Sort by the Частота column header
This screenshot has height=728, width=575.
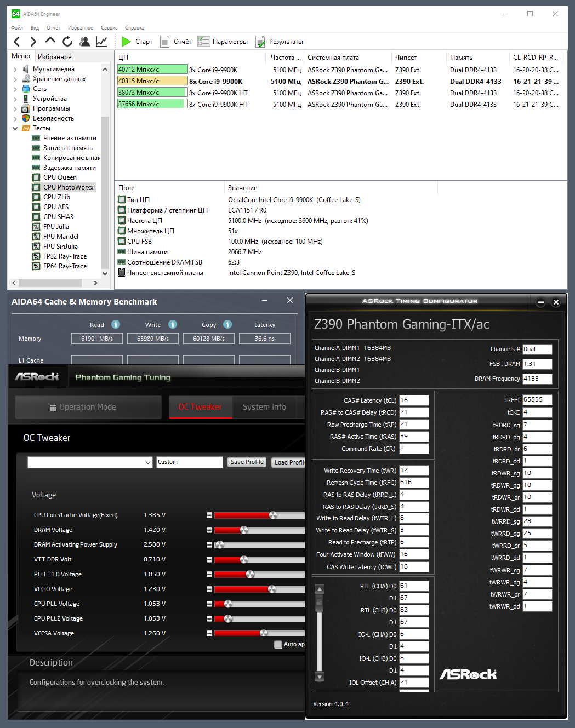pos(286,57)
